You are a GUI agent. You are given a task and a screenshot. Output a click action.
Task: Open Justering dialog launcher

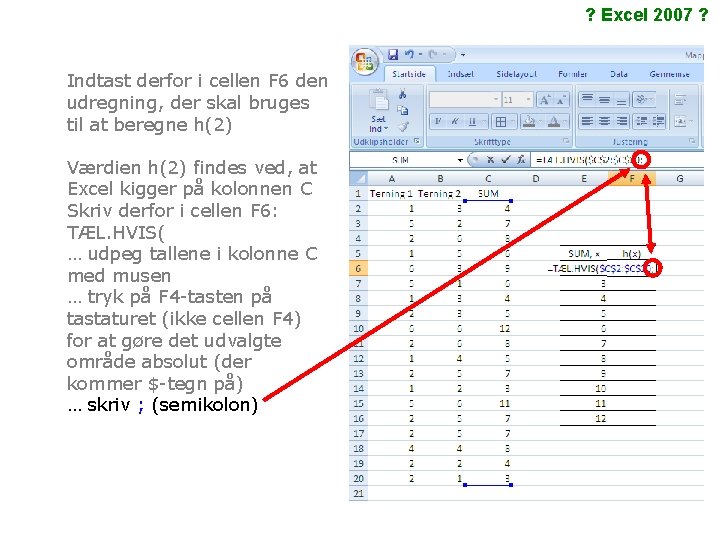692,141
